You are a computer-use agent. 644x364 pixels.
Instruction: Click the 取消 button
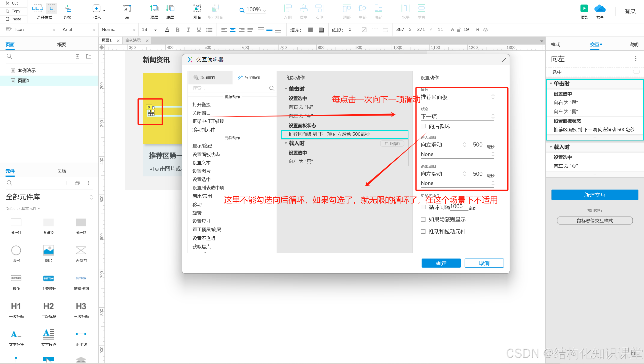[484, 263]
